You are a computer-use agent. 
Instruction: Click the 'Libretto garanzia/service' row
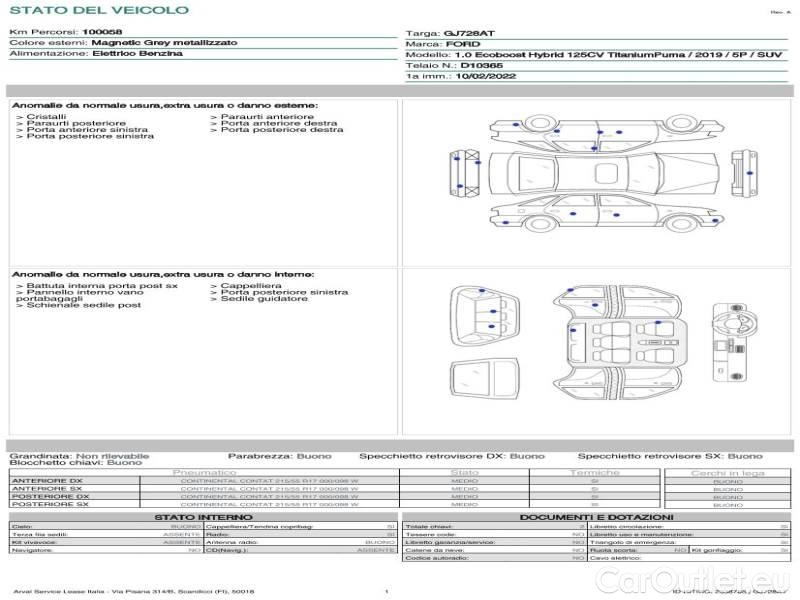pyautogui.click(x=495, y=542)
